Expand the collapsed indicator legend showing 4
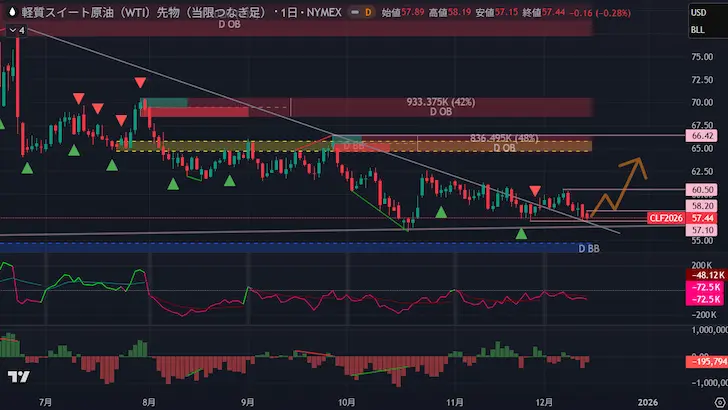Screen dimensions: 728x410 click(14, 30)
